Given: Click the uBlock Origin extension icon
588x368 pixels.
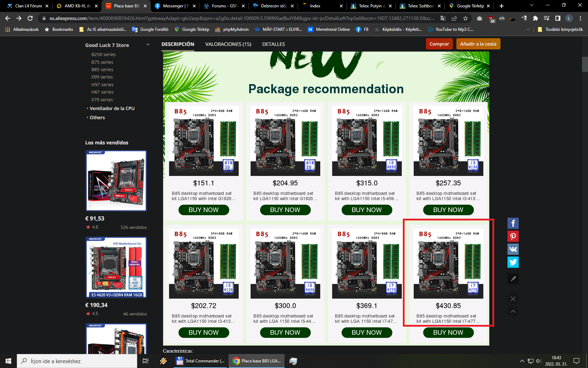Looking at the screenshot, I should tap(491, 19).
